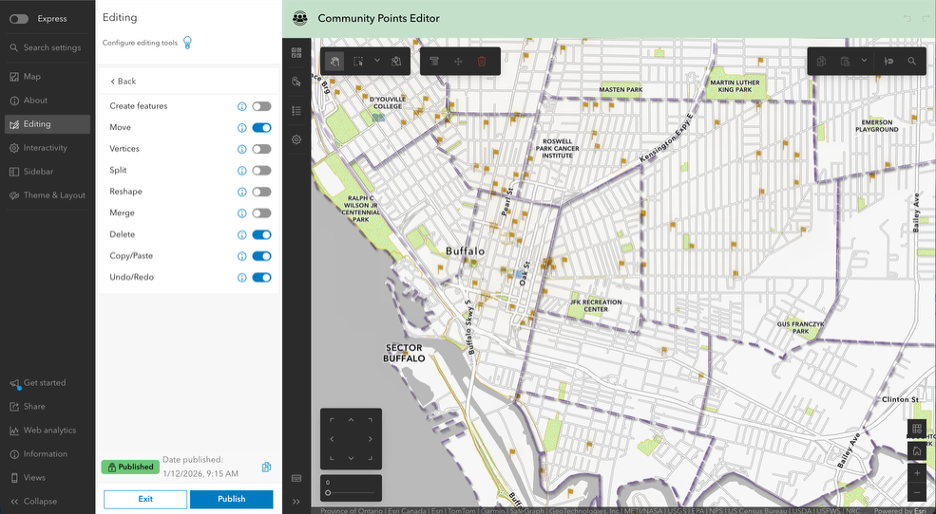Screen dimensions: 936x514
Task: Click the undo arrow in header
Action: click(x=907, y=19)
